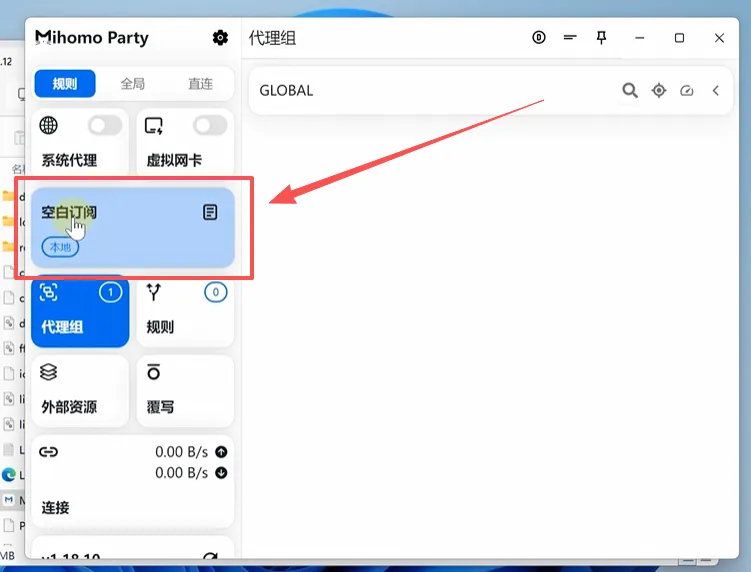This screenshot has height=572, width=751.
Task: Click the circled D icon in header
Action: 539,38
